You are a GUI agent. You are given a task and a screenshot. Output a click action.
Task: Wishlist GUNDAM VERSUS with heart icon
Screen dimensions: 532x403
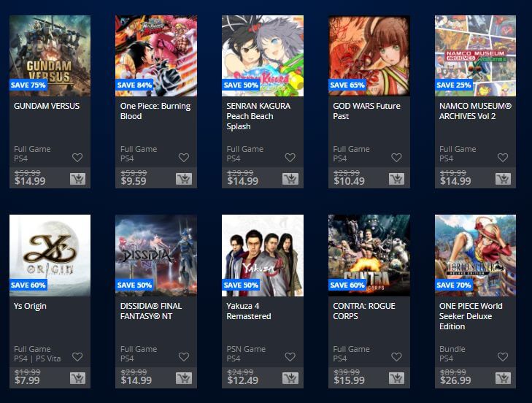coord(77,158)
